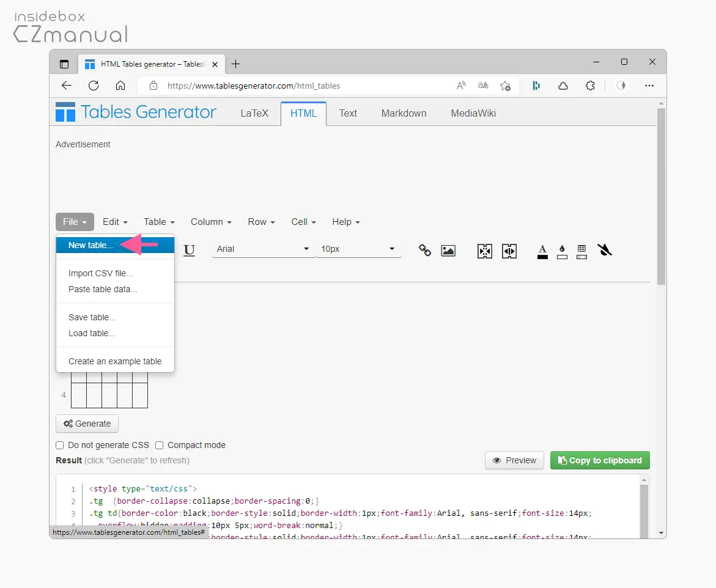The height and width of the screenshot is (588, 716).
Task: Open the Arial font family dropdown
Action: coord(264,249)
